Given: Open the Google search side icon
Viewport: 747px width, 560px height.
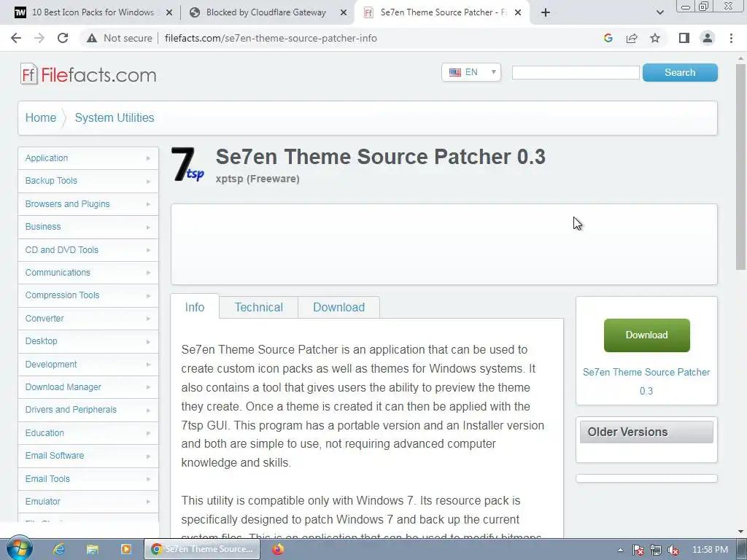Looking at the screenshot, I should (608, 38).
